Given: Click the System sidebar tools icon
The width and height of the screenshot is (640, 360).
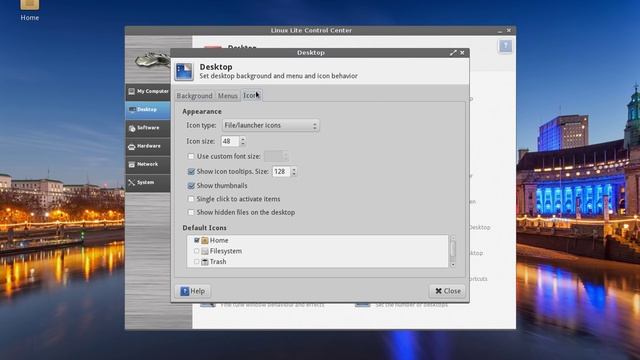Looking at the screenshot, I should coord(131,183).
